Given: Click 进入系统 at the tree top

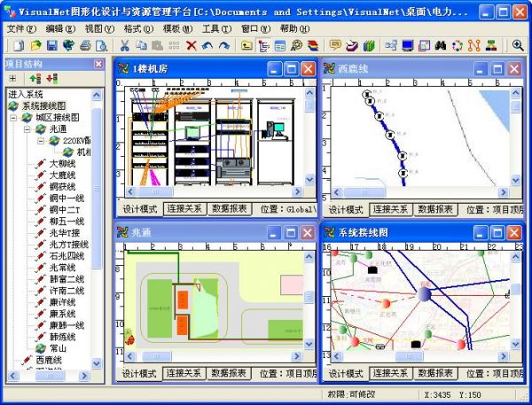Looking at the screenshot, I should point(26,95).
